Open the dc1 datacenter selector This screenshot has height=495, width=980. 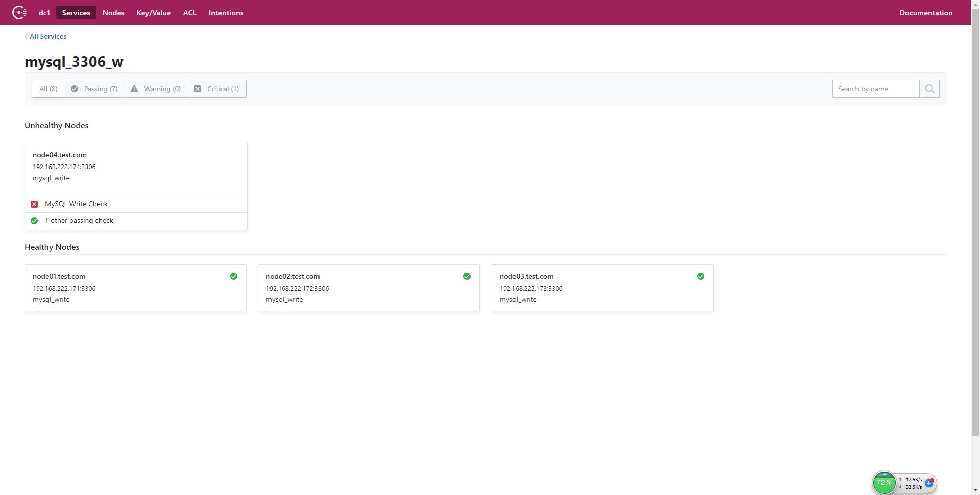(44, 13)
